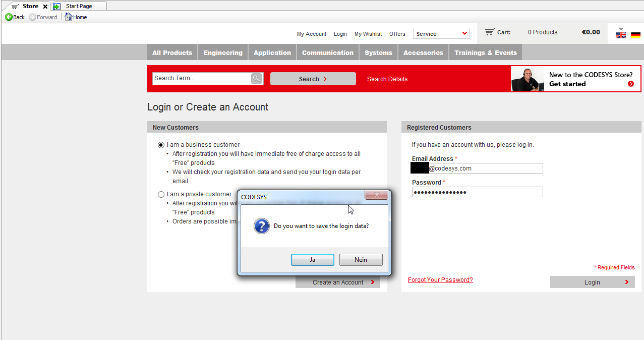644x340 pixels.
Task: Select the private customer radio button
Action: (161, 194)
